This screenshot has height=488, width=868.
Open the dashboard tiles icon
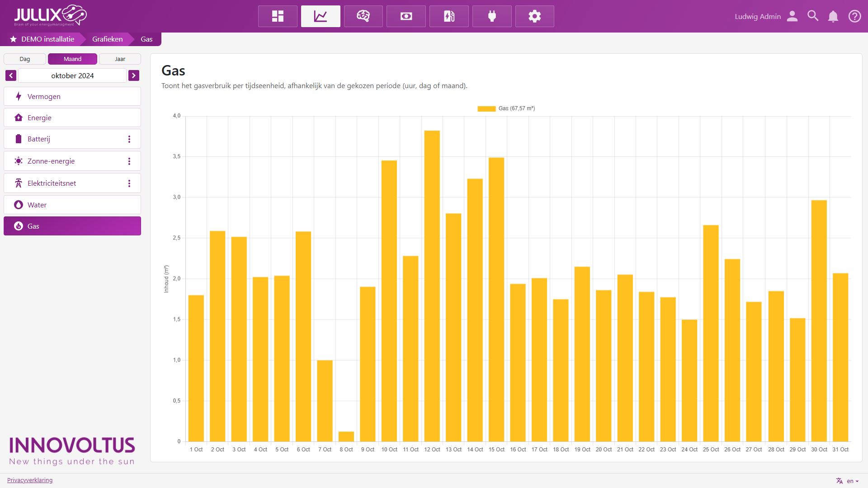coord(278,16)
